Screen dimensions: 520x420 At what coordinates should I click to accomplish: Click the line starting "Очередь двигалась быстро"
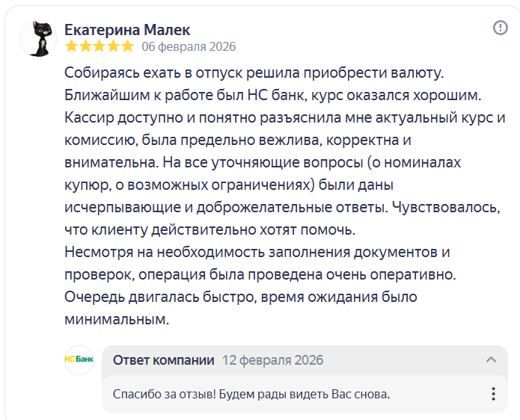pos(240,297)
